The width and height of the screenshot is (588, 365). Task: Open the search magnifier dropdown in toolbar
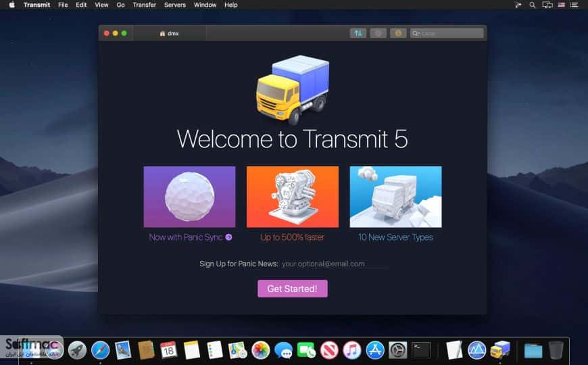(x=416, y=33)
